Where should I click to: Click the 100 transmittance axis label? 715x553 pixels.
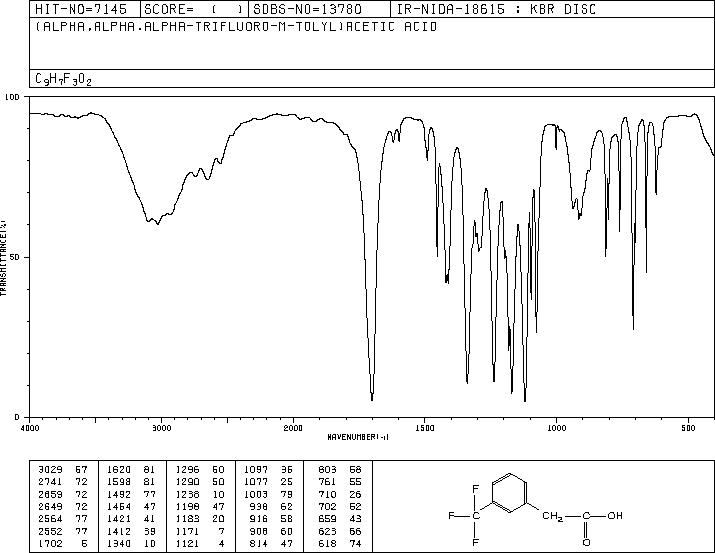pos(12,97)
